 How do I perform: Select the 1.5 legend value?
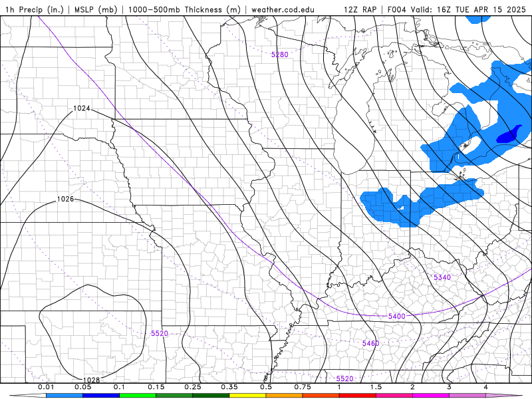coord(376,387)
